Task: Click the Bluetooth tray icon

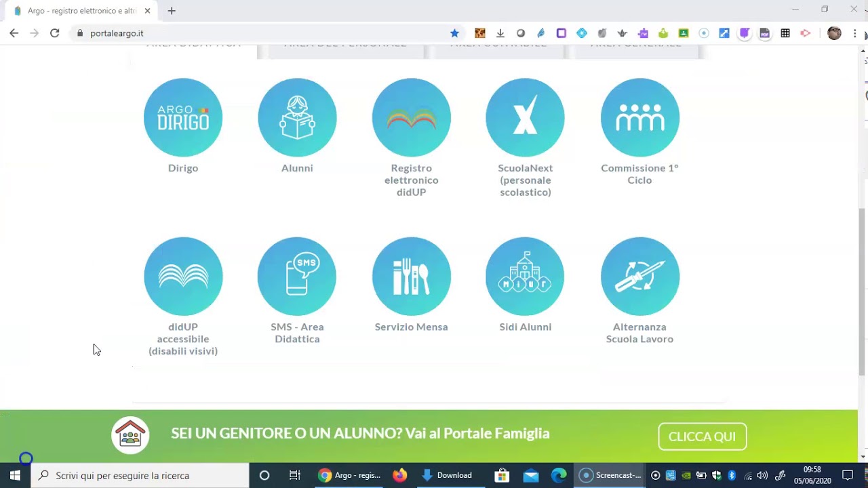Action: click(x=732, y=476)
